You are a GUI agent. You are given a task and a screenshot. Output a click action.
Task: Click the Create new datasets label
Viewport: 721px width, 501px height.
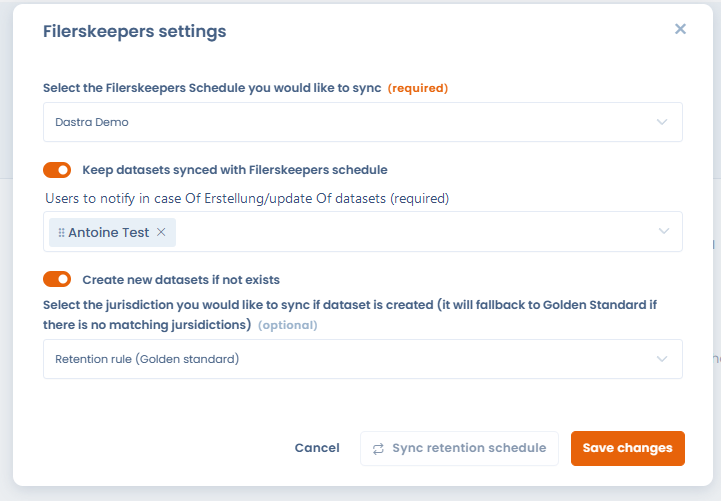[181, 280]
